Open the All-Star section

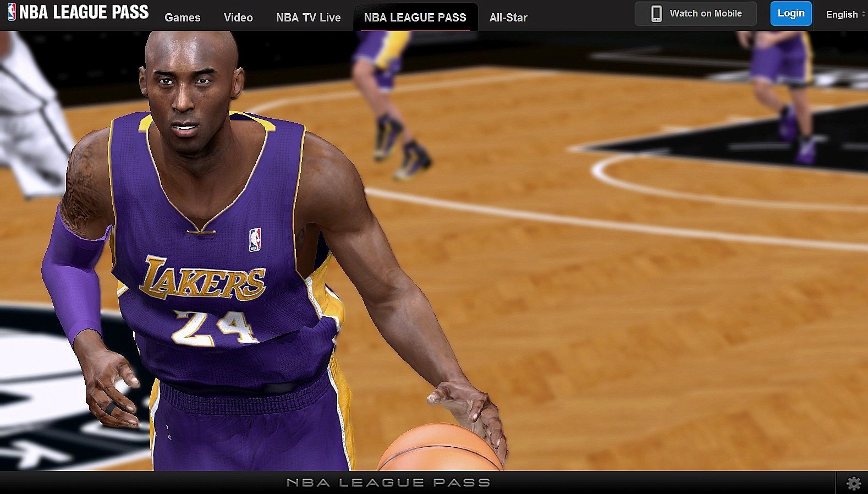coord(508,18)
